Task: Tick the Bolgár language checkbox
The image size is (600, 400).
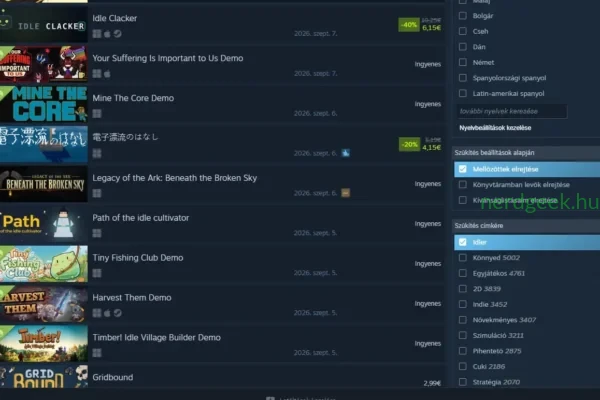Action: (463, 16)
